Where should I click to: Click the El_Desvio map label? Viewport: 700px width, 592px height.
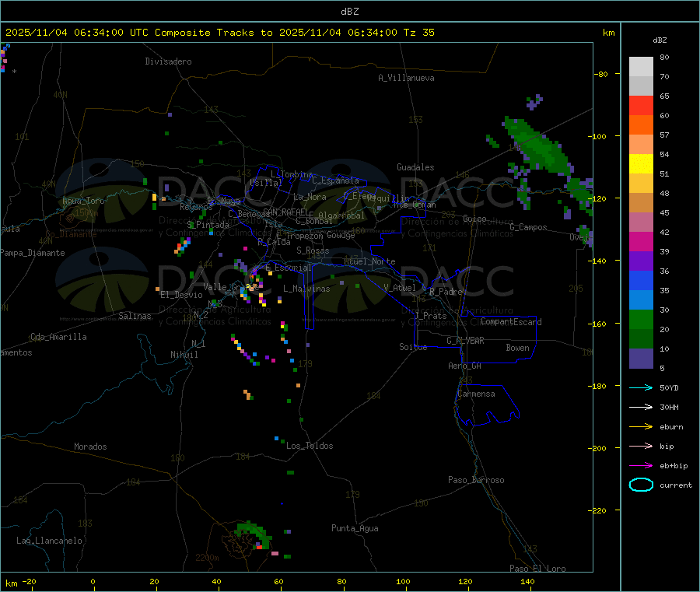pos(181,295)
